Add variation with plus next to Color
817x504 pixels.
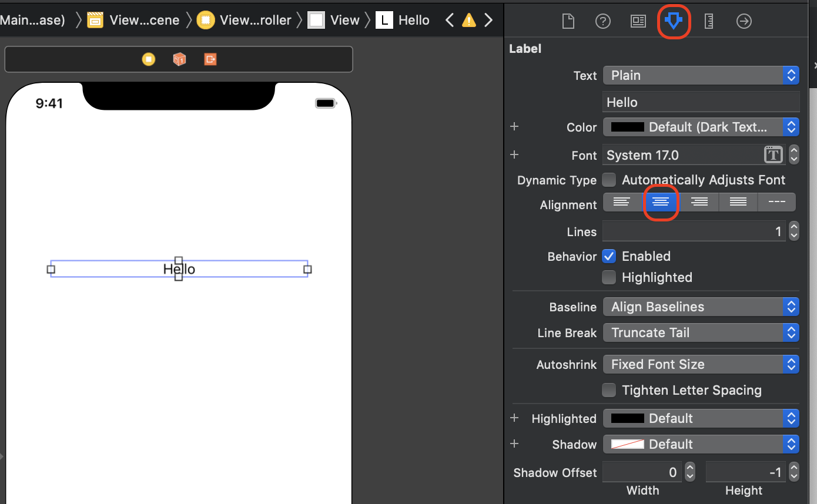(514, 126)
